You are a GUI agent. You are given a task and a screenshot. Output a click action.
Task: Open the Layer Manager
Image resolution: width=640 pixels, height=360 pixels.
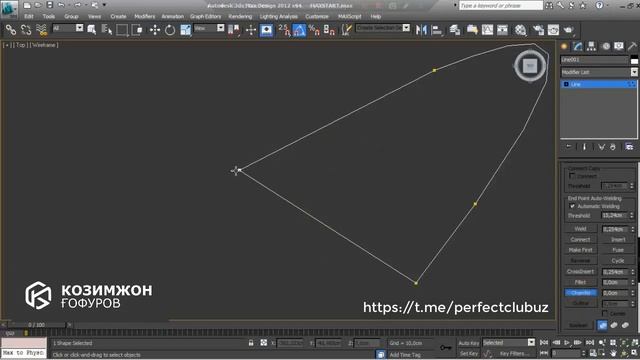tap(455, 30)
